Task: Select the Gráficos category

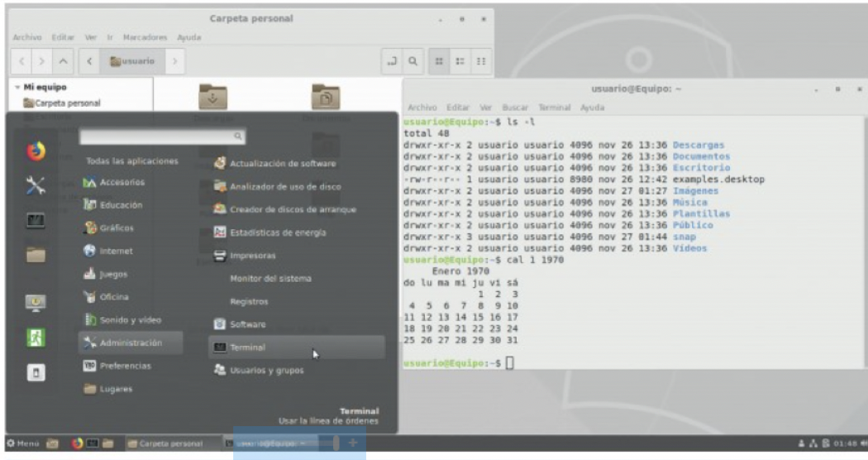Action: [x=108, y=228]
